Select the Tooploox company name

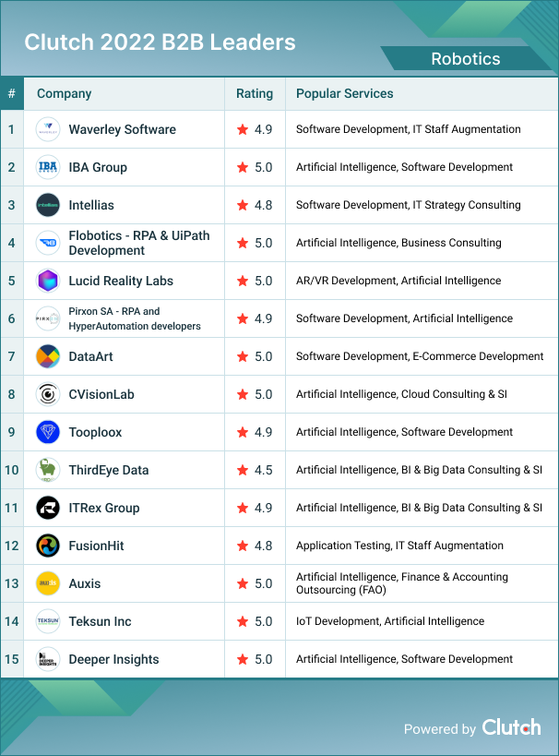tap(95, 432)
